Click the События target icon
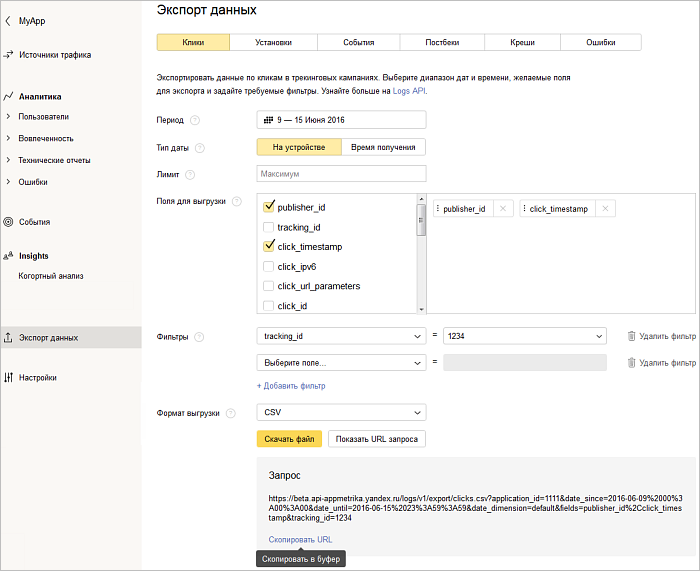Viewport: 700px width, 571px height. 8,222
